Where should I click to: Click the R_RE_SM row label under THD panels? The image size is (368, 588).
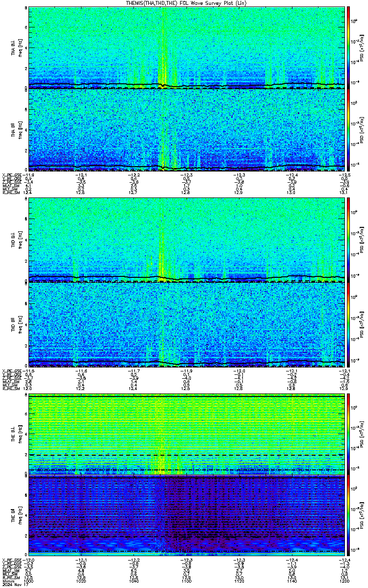[11, 388]
